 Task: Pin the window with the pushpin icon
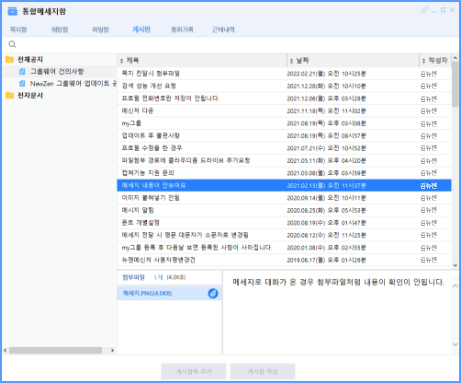(424, 10)
